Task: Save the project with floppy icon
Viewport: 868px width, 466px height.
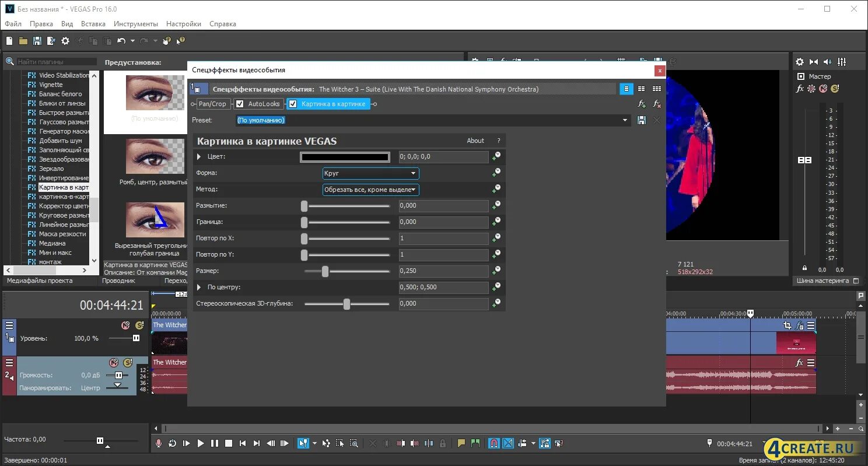Action: [x=37, y=41]
